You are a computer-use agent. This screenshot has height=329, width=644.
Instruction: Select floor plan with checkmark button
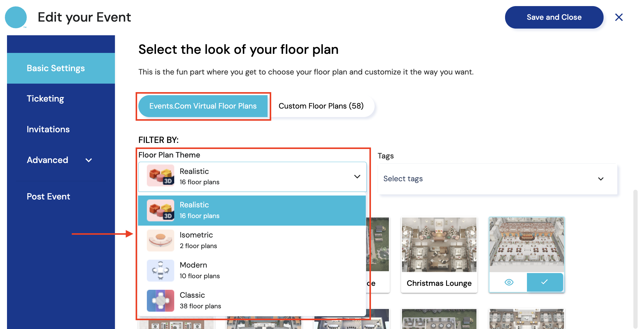pyautogui.click(x=545, y=282)
